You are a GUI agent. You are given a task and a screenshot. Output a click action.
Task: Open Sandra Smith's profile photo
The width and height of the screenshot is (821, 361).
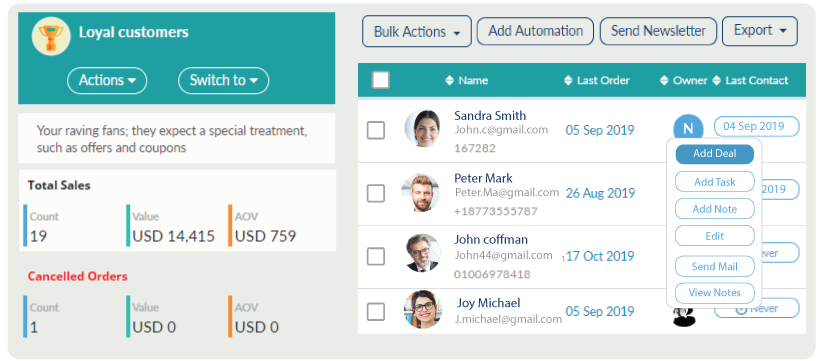click(x=423, y=128)
